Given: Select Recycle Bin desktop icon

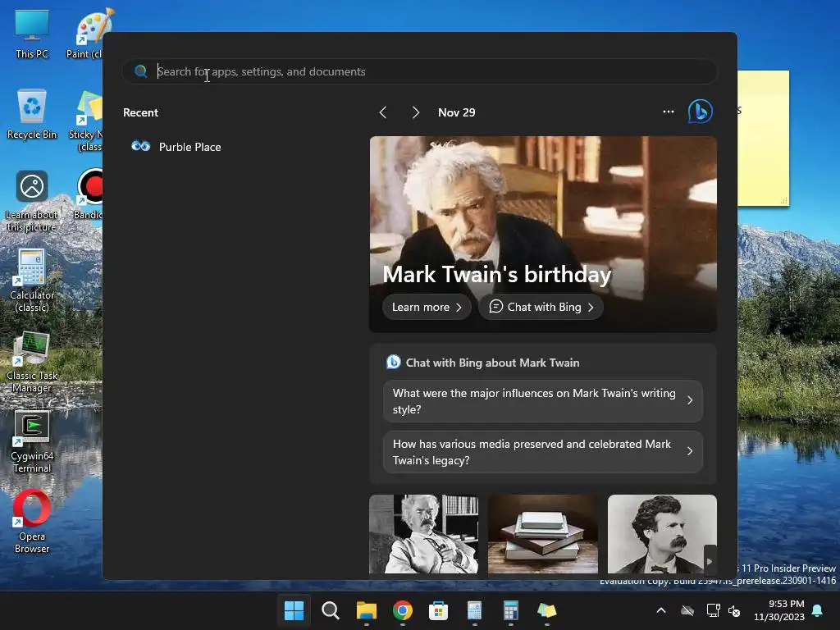Looking at the screenshot, I should [32, 114].
